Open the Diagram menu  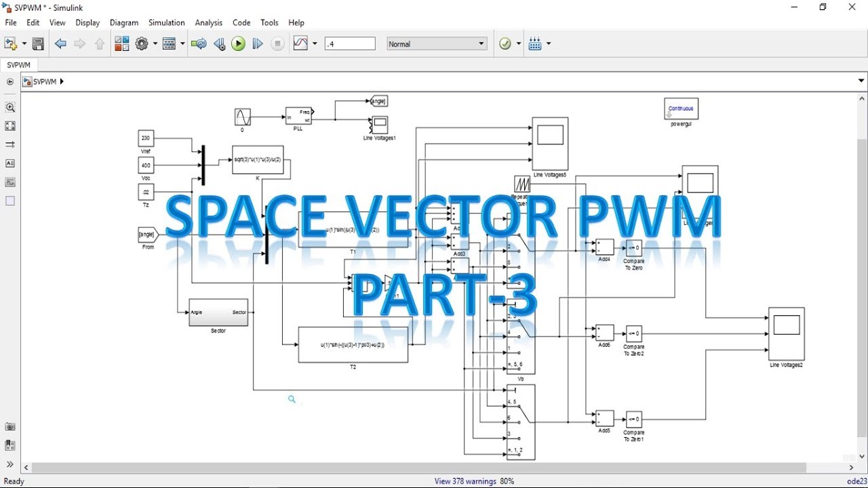124,22
